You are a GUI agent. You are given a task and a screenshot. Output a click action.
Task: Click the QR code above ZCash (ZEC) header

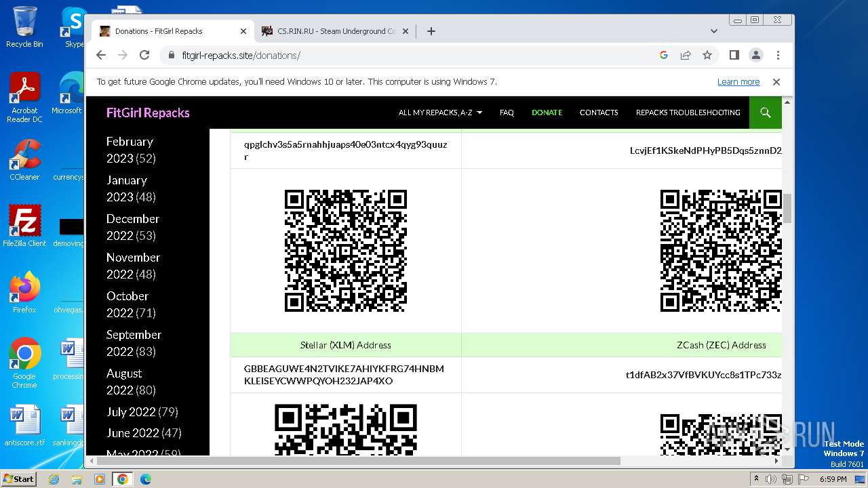(721, 251)
